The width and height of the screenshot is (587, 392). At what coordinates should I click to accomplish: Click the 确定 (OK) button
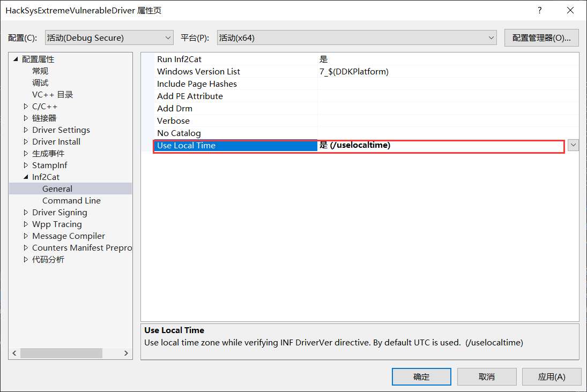pyautogui.click(x=421, y=376)
